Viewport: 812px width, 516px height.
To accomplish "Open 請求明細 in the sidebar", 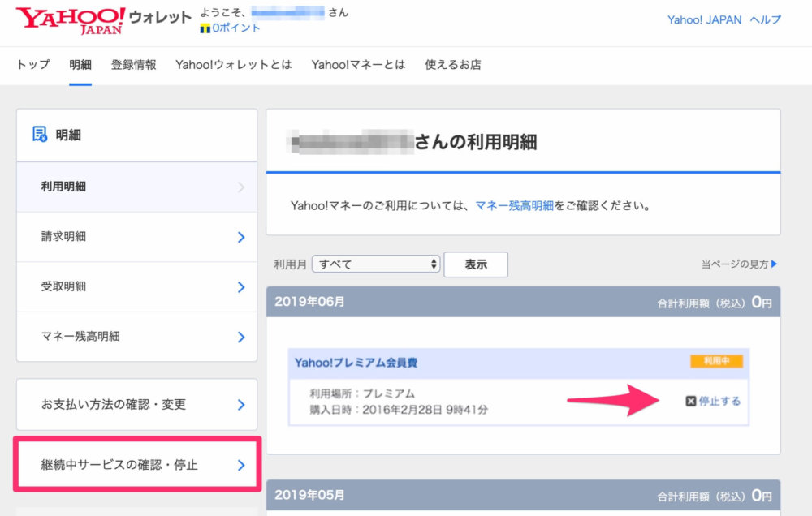I will (136, 237).
